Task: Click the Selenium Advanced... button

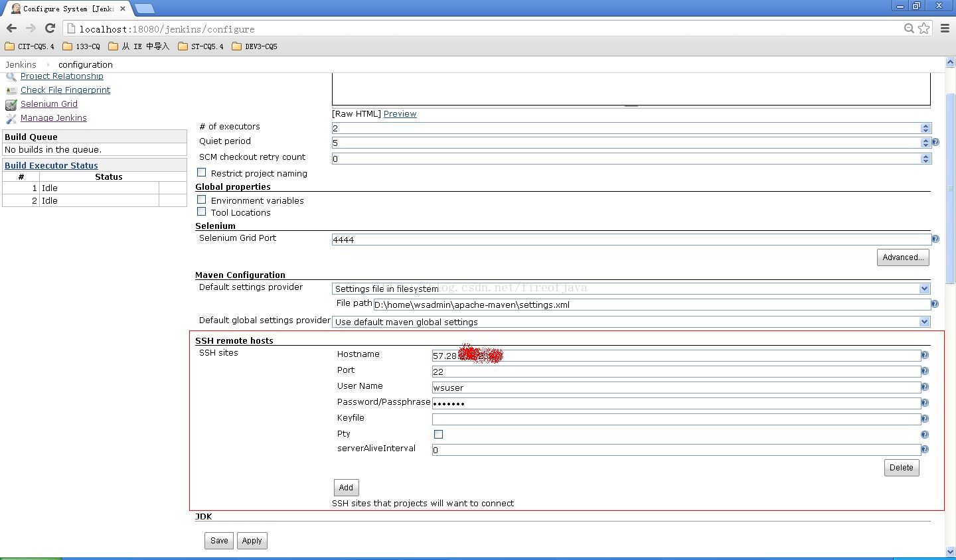Action: (903, 257)
